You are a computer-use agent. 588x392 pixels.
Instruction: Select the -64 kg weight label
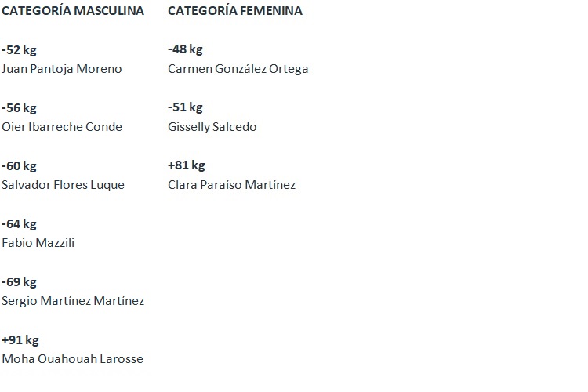tap(19, 223)
